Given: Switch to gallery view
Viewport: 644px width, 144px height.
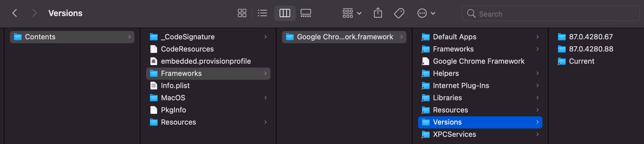Looking at the screenshot, I should [306, 13].
